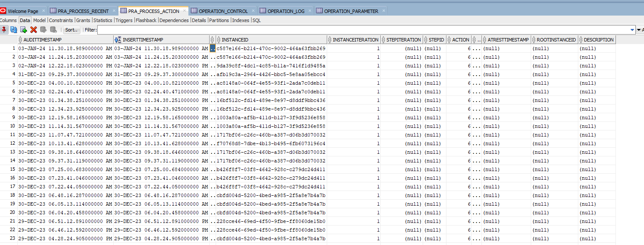Click the red Delete Selected Row icon
The height and width of the screenshot is (245, 644).
(34, 30)
